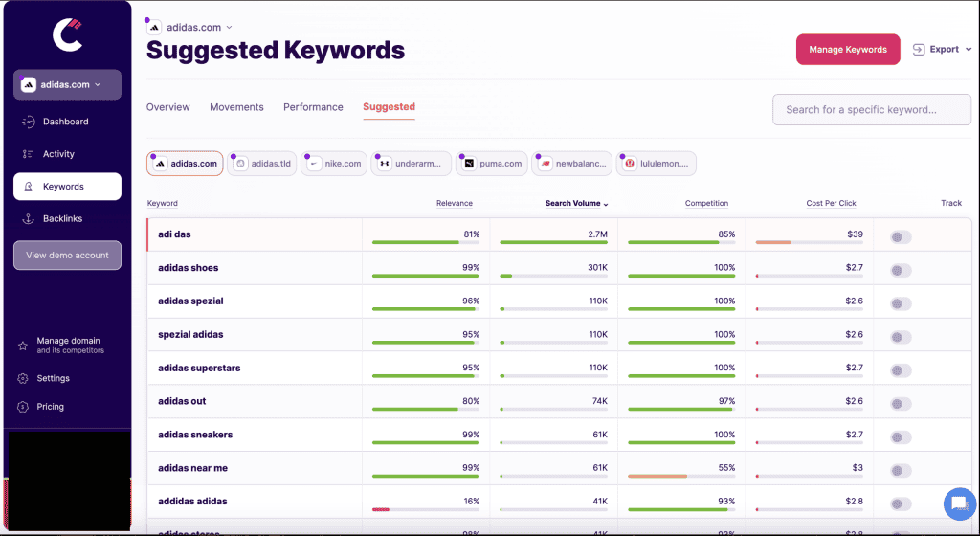
Task: Click the Under Armour logo icon
Action: point(385,164)
